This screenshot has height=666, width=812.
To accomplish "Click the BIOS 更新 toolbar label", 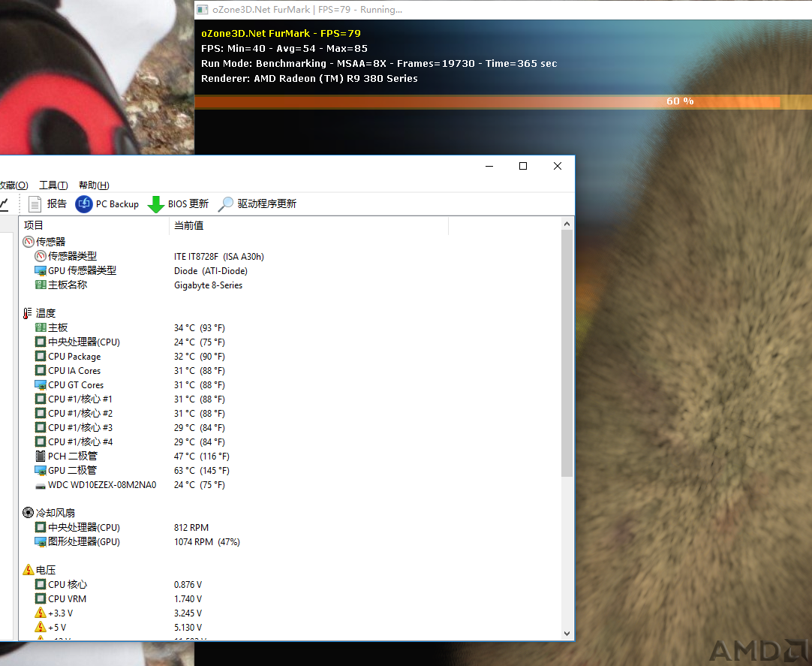I will tap(188, 203).
